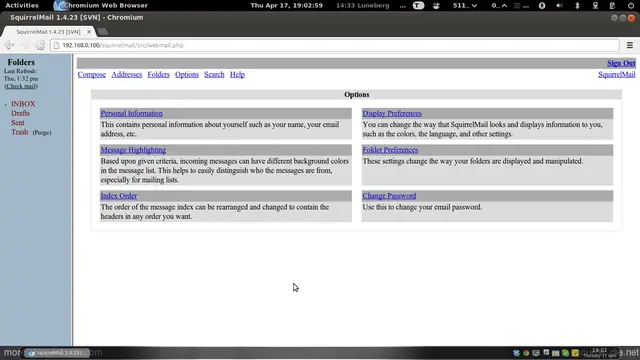640x360 pixels.
Task: Click the T keyboard indicator in the top bar
Action: point(418,5)
